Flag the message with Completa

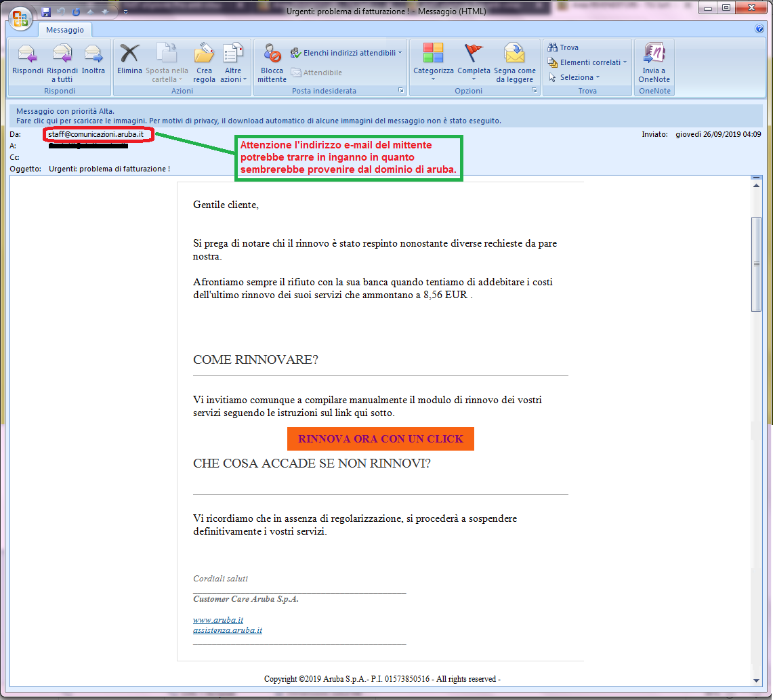(474, 62)
